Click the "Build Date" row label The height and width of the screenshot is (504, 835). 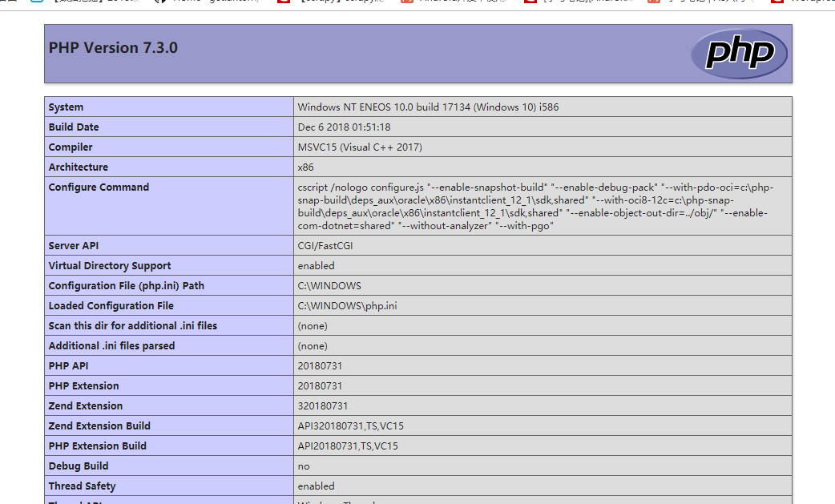click(x=74, y=127)
